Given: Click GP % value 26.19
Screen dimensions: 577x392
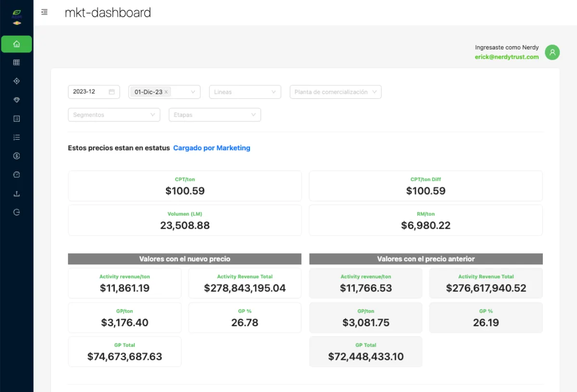Looking at the screenshot, I should pos(486,323).
